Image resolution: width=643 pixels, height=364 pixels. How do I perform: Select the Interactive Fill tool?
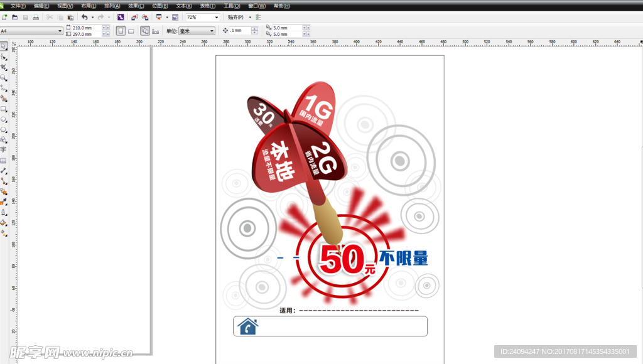4,233
